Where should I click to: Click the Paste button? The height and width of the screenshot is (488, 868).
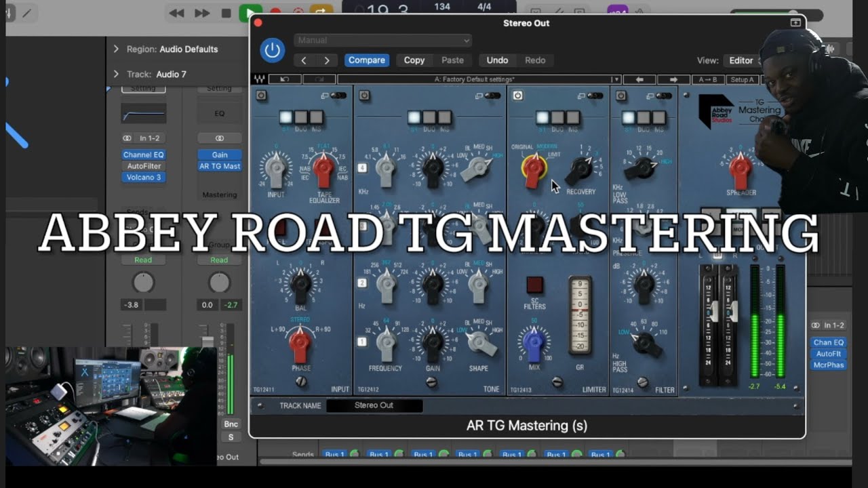click(452, 60)
